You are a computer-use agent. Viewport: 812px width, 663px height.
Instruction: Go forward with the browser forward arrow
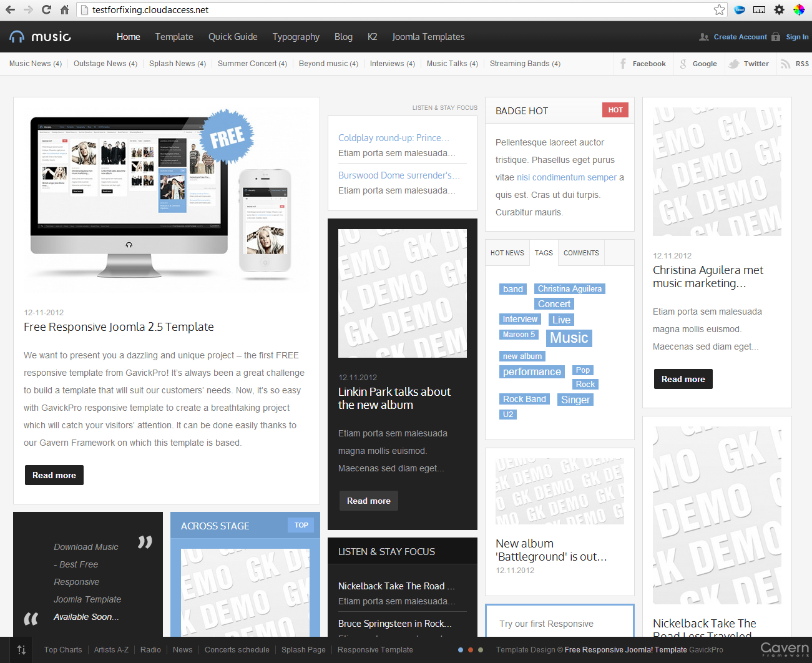(x=28, y=9)
